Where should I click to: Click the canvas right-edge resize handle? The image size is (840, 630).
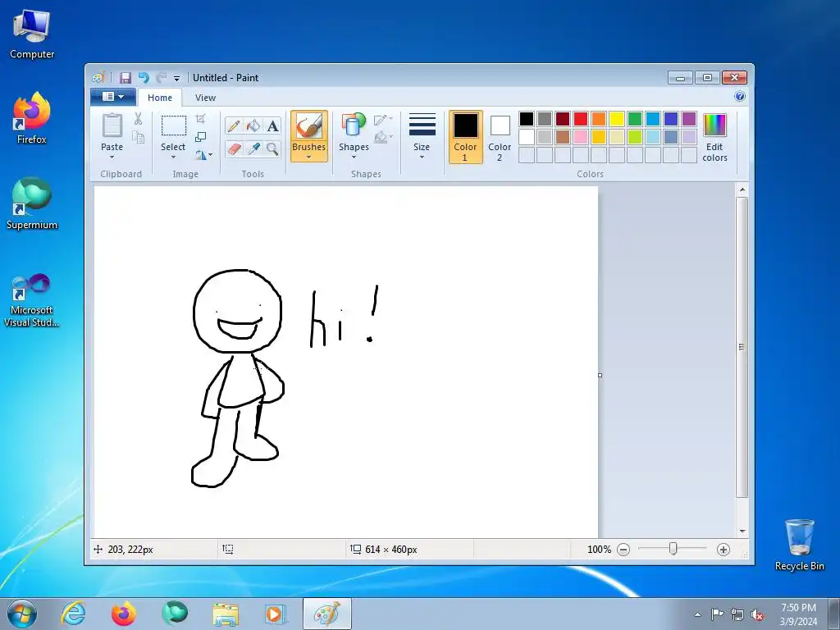(x=600, y=375)
